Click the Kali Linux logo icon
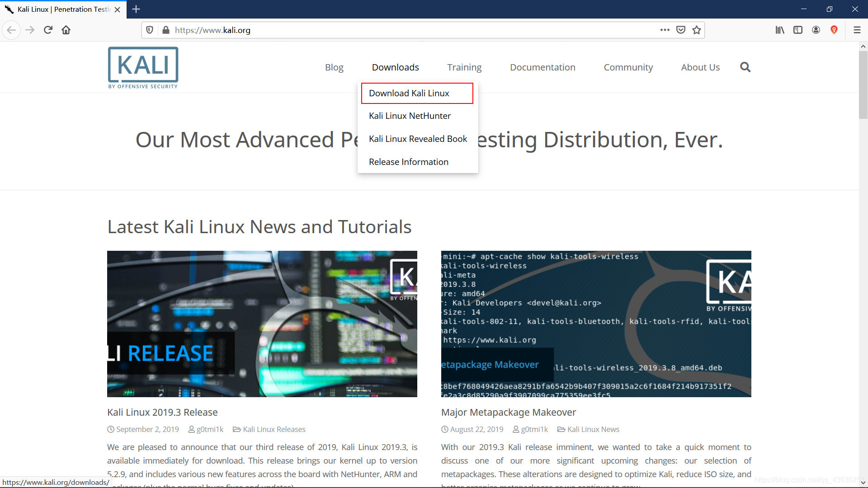This screenshot has width=868, height=488. (142, 67)
